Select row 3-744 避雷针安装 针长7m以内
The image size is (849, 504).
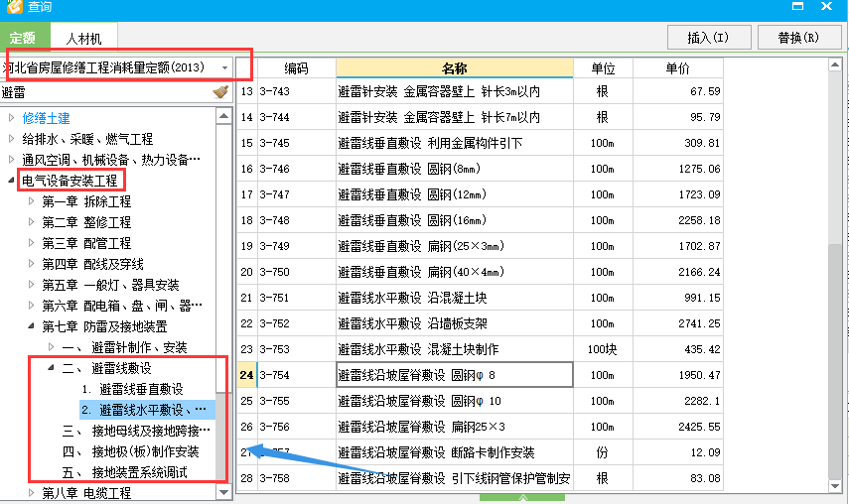[480, 117]
